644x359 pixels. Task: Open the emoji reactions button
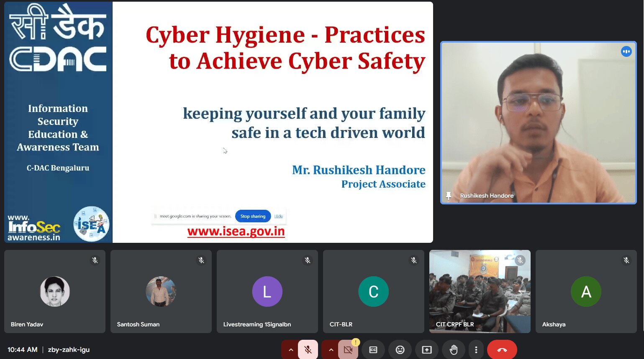(x=400, y=350)
